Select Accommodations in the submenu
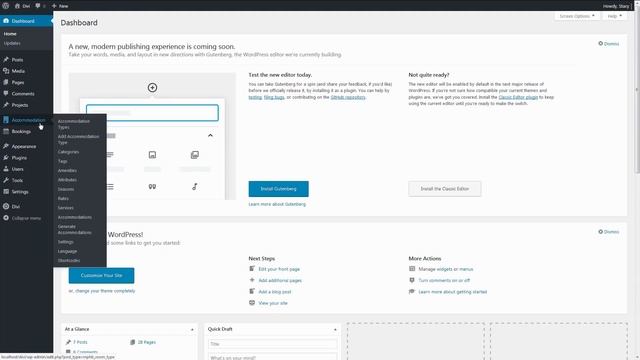 75,218
